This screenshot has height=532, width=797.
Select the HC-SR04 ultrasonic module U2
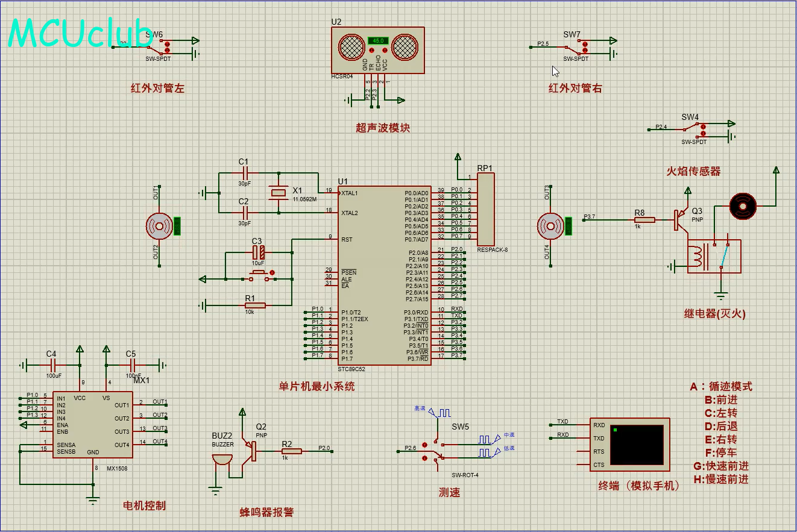tap(377, 50)
